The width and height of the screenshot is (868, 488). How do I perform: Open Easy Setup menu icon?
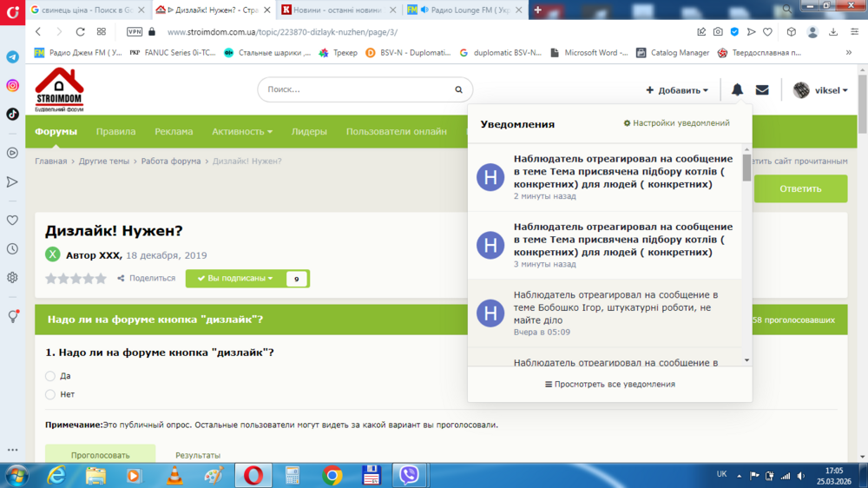(855, 32)
